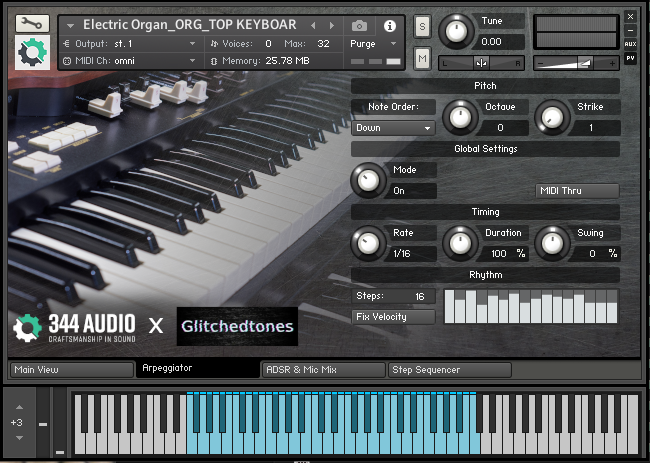
Task: Open the Purge dropdown menu
Action: coord(373,44)
